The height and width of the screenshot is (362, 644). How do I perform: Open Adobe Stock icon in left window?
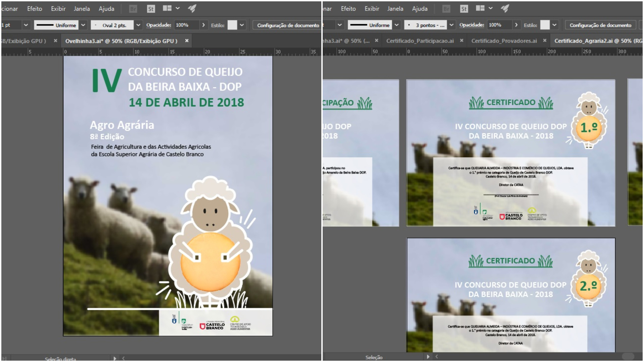[x=151, y=9]
